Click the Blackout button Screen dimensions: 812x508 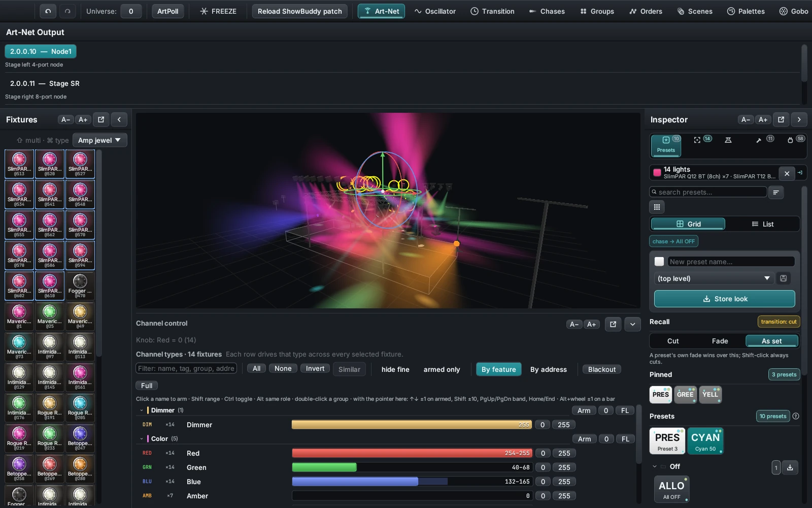(x=602, y=369)
